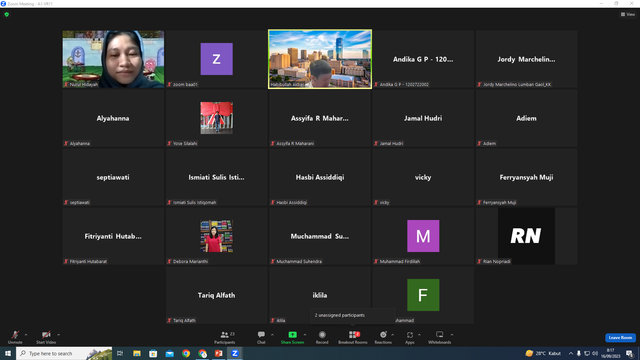Unmute the microphone
This screenshot has height=360, width=640.
15,337
